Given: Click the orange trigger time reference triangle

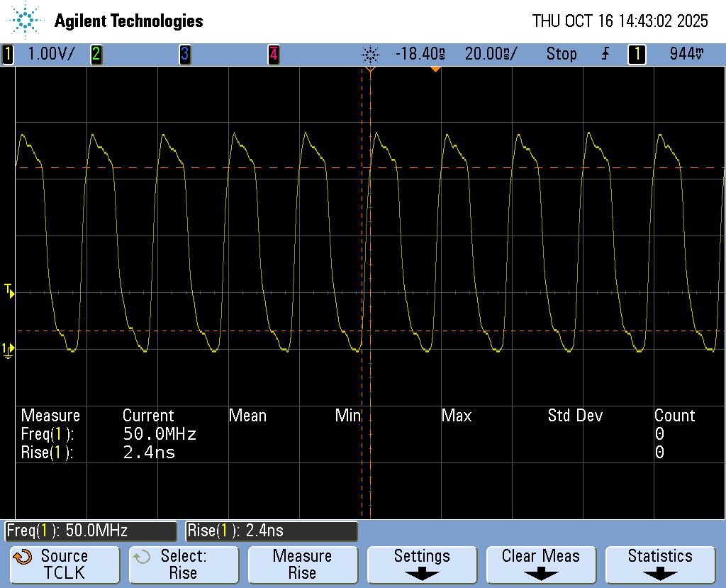Looking at the screenshot, I should pos(435,69).
